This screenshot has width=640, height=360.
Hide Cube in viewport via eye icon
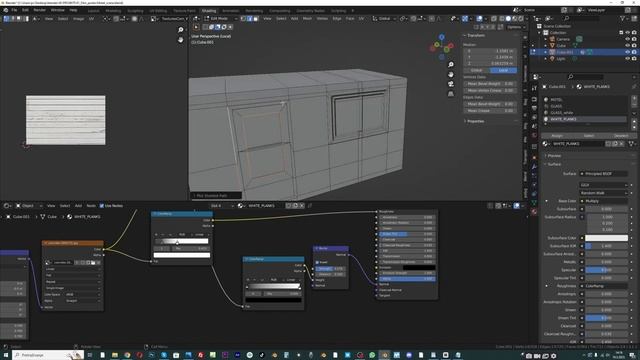[627, 46]
